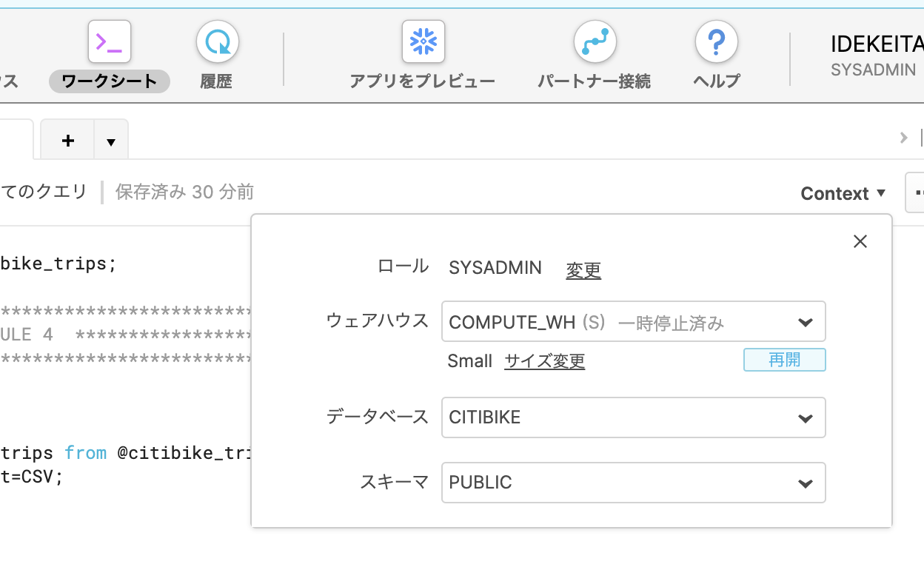The height and width of the screenshot is (567, 924).
Task: Open the PUBLIC schema dropdown
Action: pyautogui.click(x=634, y=483)
